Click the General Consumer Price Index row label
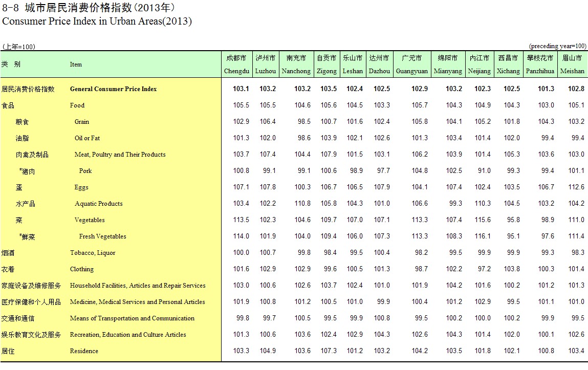The height and width of the screenshot is (370, 588). (113, 89)
